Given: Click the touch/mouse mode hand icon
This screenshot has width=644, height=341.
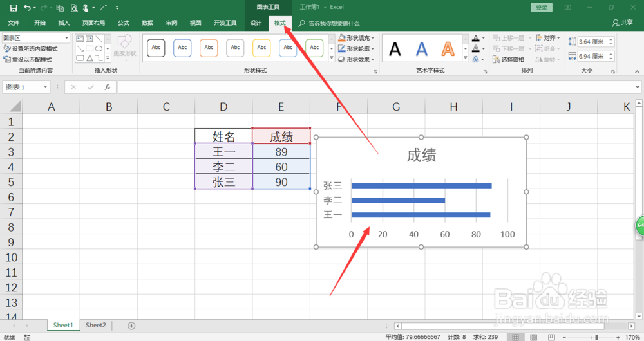Looking at the screenshot, I should coord(86,8).
